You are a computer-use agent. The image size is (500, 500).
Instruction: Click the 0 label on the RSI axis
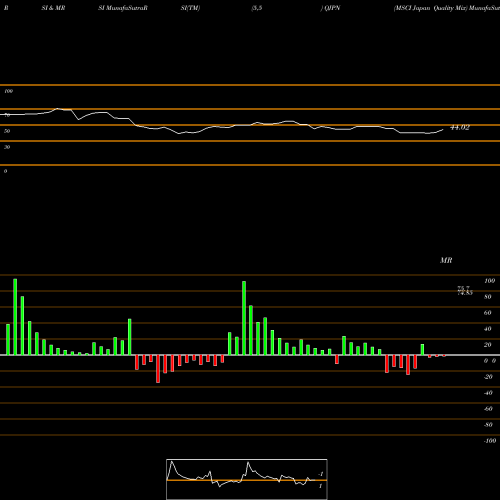point(5,171)
